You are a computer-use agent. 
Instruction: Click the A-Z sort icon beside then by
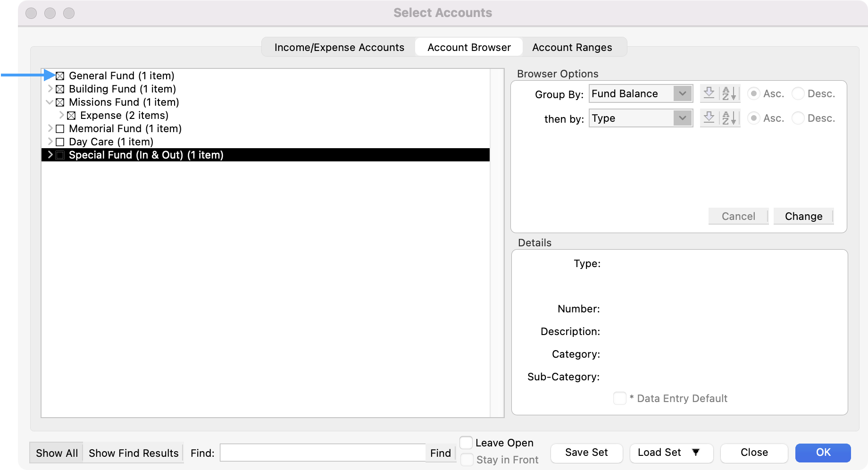(729, 118)
